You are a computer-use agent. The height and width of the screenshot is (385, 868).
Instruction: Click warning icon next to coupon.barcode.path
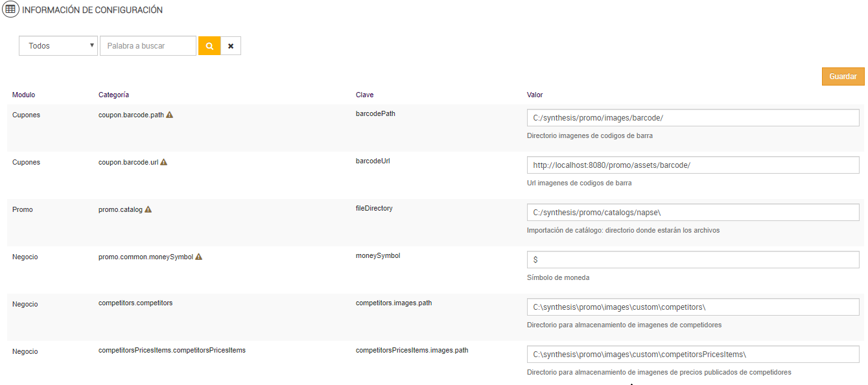[170, 115]
